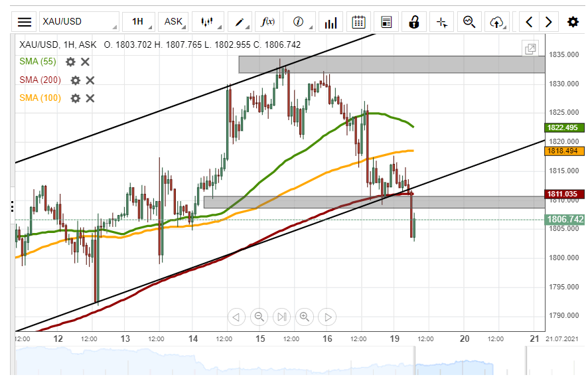Screen dimensions: 588x381
Task: Remove the SMA (100) indicator
Action: tap(90, 98)
